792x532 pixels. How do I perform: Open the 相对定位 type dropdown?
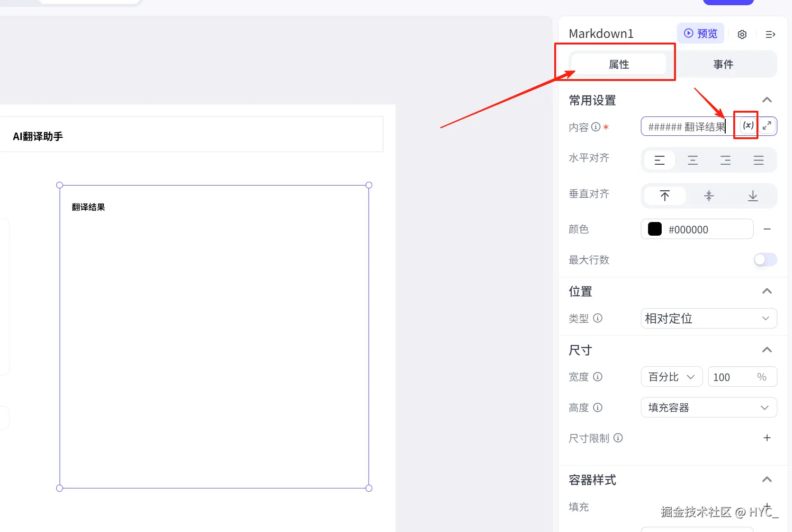coord(709,318)
